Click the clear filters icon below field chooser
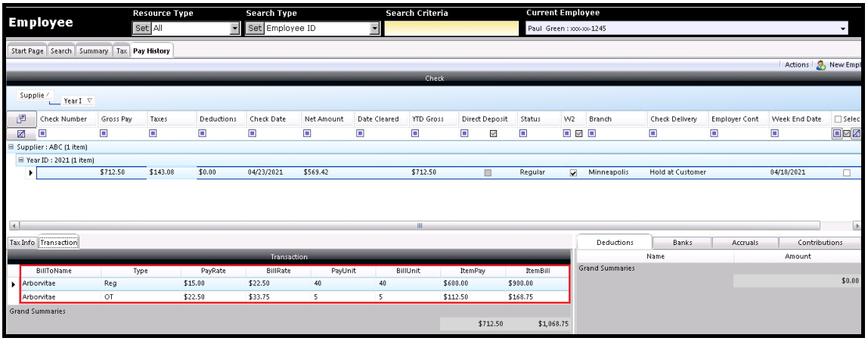This screenshot has height=341, width=868. point(22,135)
